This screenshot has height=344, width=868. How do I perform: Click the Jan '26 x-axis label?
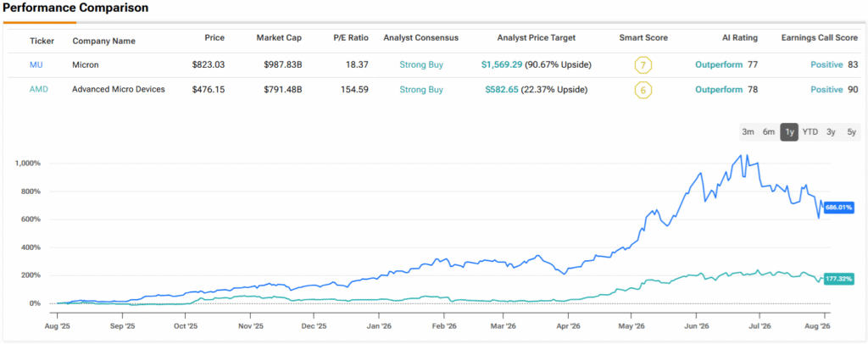379,326
